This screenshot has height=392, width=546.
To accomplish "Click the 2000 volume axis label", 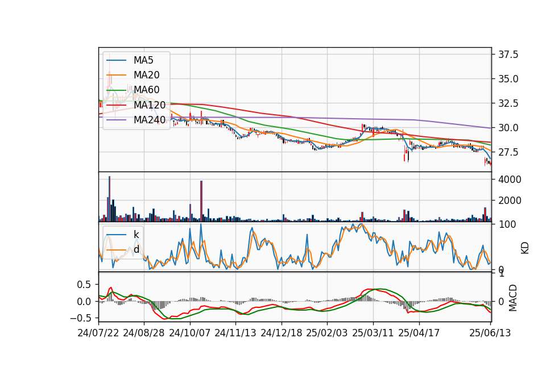I will click(510, 201).
